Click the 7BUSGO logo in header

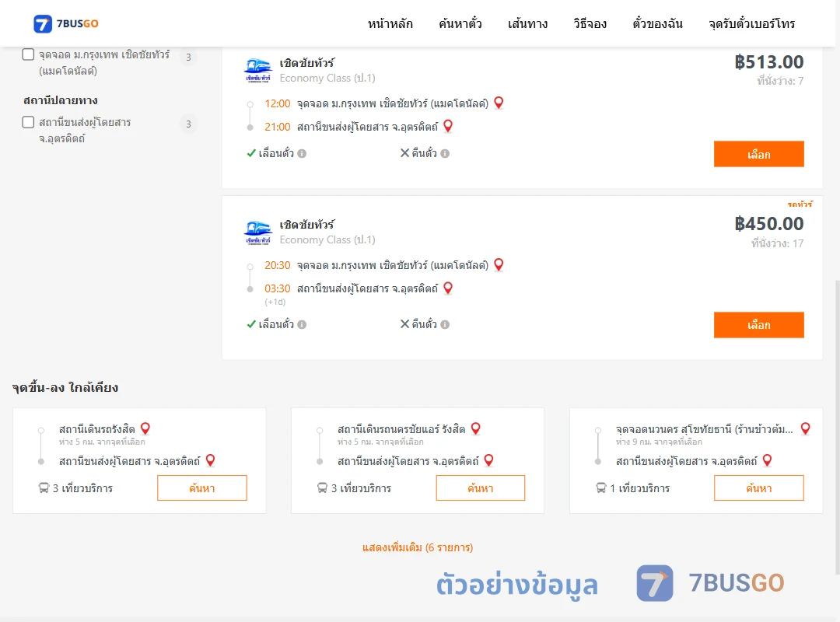(x=66, y=23)
